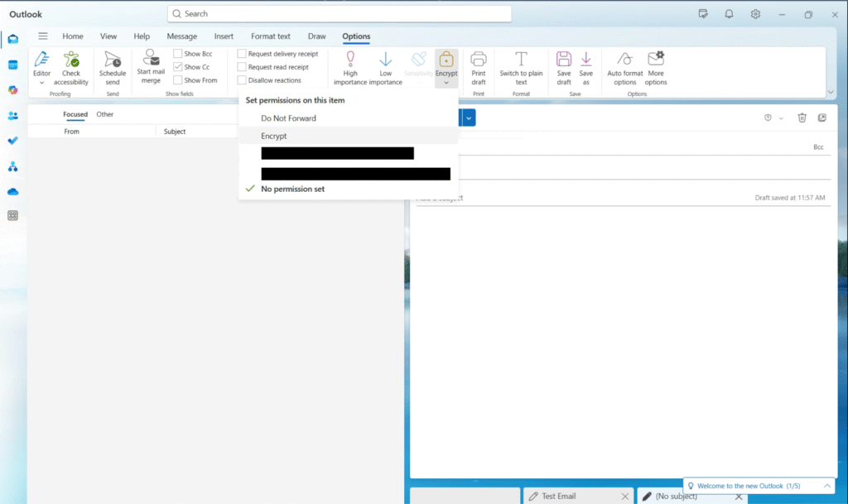Expand the Editor dropdown arrow

[x=41, y=83]
